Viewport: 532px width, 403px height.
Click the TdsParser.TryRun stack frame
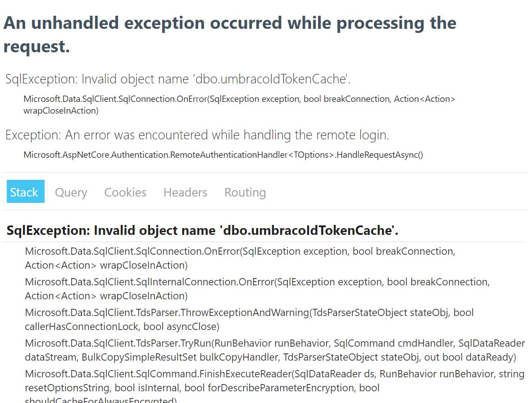coord(275,350)
